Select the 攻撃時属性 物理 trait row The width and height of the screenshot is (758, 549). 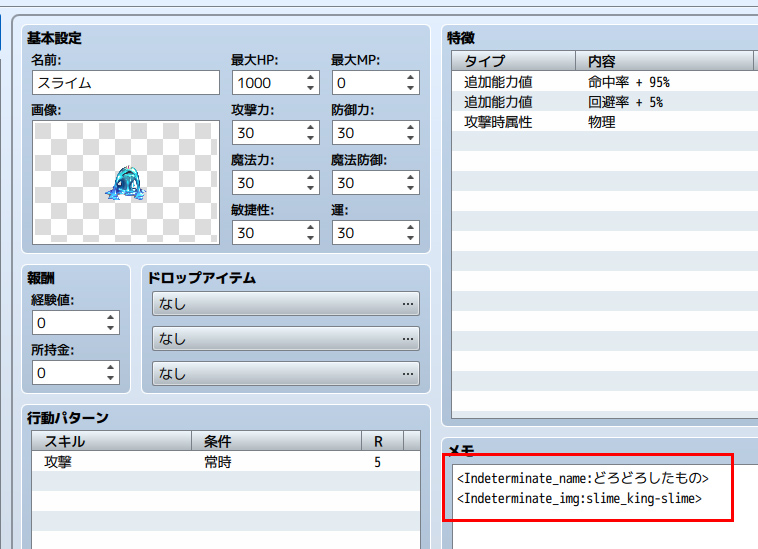[x=600, y=122]
